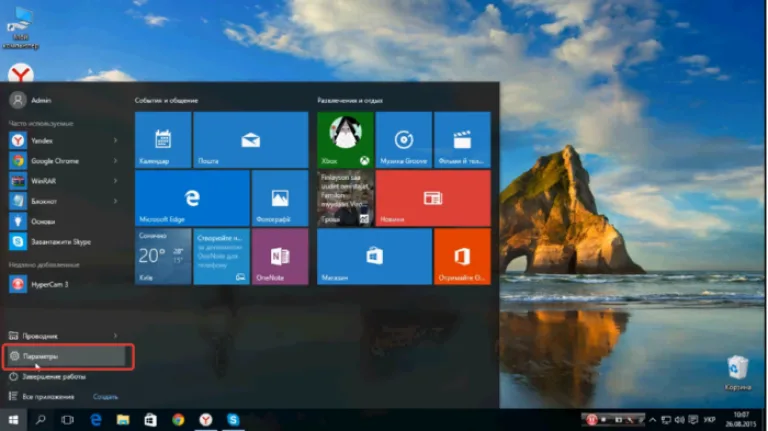
Task: Open Task View on taskbar
Action: coord(68,420)
